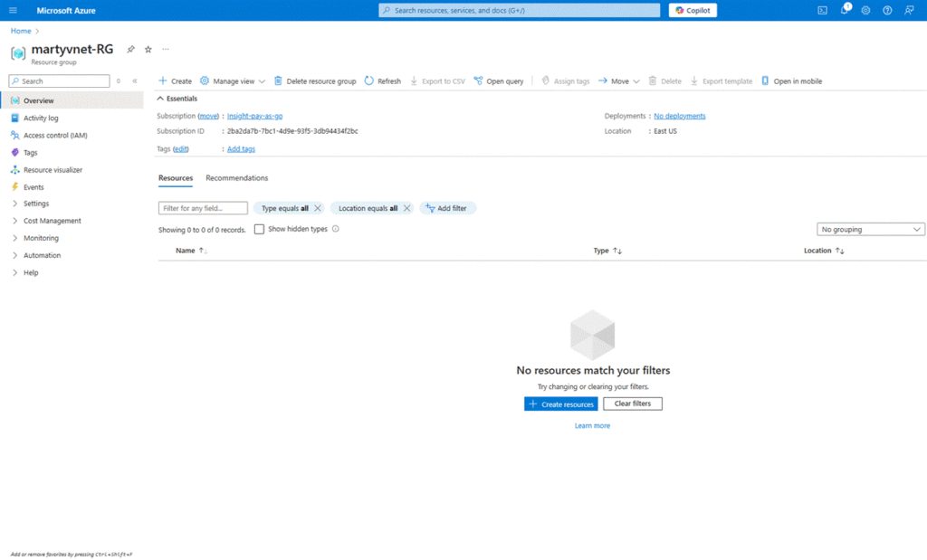Image resolution: width=927 pixels, height=560 pixels.
Task: Pin the martyvnet-RG resource group
Action: (130, 49)
